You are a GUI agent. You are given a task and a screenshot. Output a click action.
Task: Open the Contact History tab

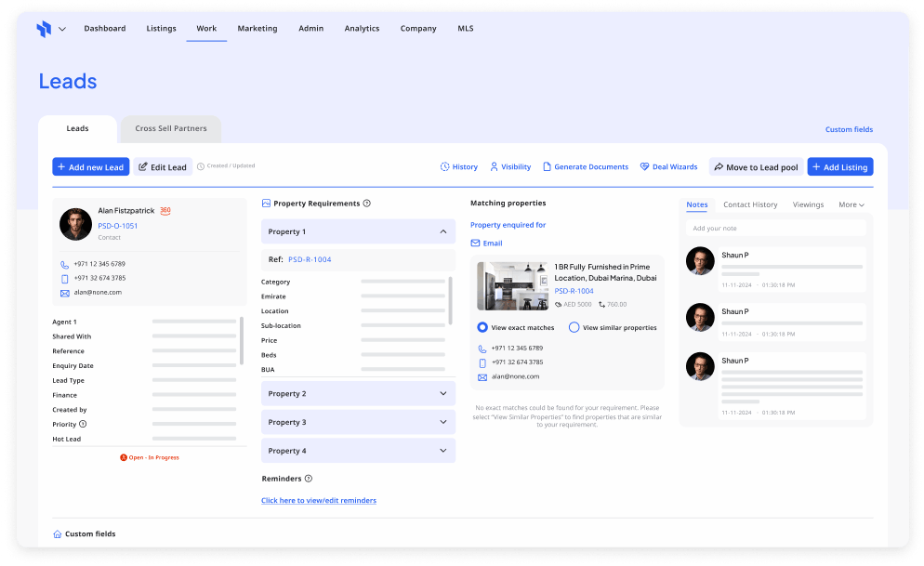coord(750,204)
